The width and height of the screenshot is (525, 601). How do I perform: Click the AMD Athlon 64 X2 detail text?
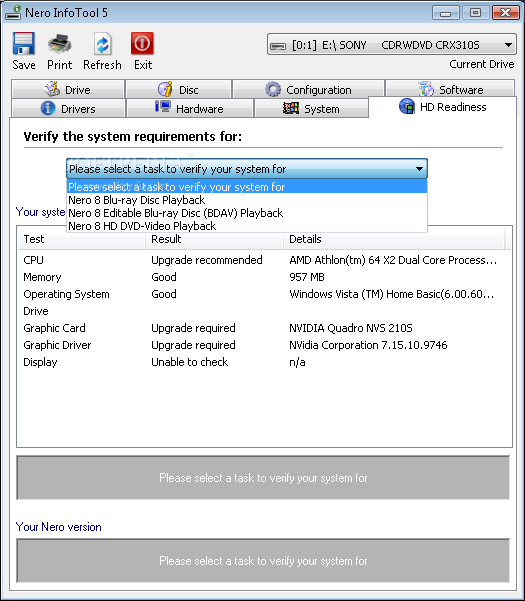coord(393,260)
